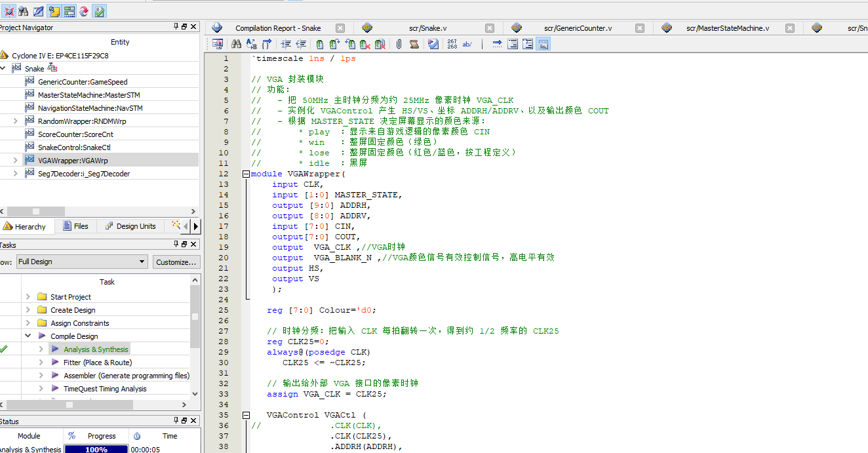Click the play icon beside TimeQuest Timing Analysis
868x453 pixels.
point(55,388)
